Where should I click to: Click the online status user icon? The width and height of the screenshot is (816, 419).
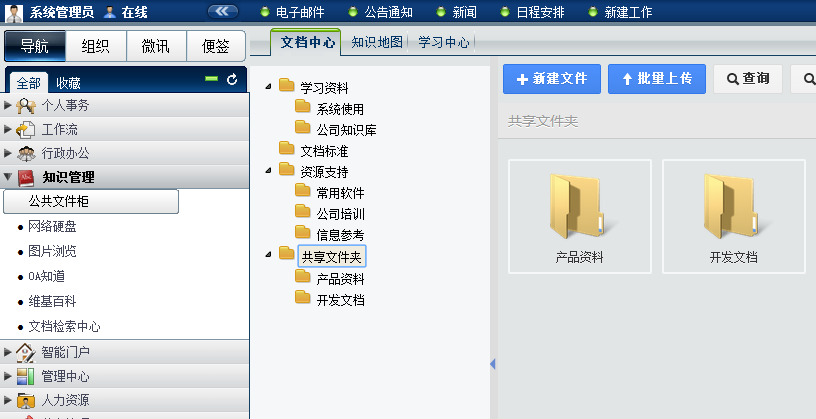pos(110,12)
